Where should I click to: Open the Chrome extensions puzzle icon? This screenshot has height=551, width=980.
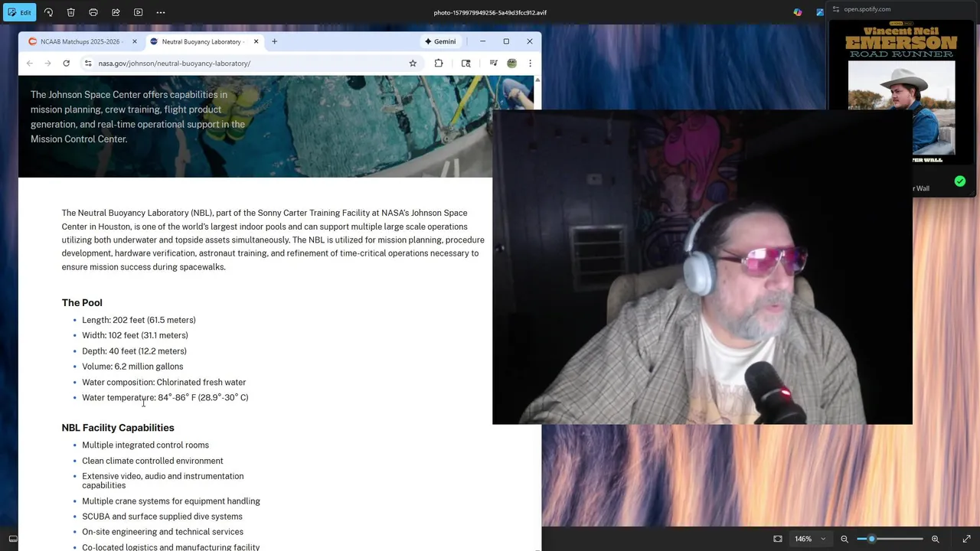click(x=439, y=64)
